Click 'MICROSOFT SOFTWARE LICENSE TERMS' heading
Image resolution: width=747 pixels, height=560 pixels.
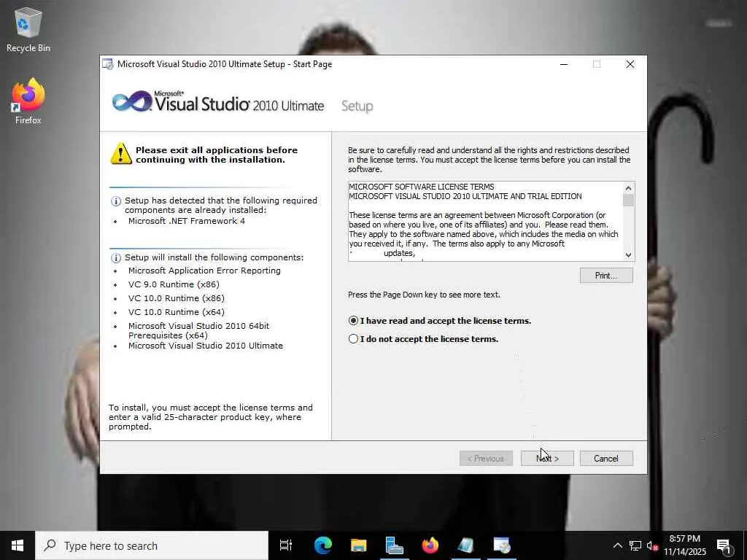(422, 187)
